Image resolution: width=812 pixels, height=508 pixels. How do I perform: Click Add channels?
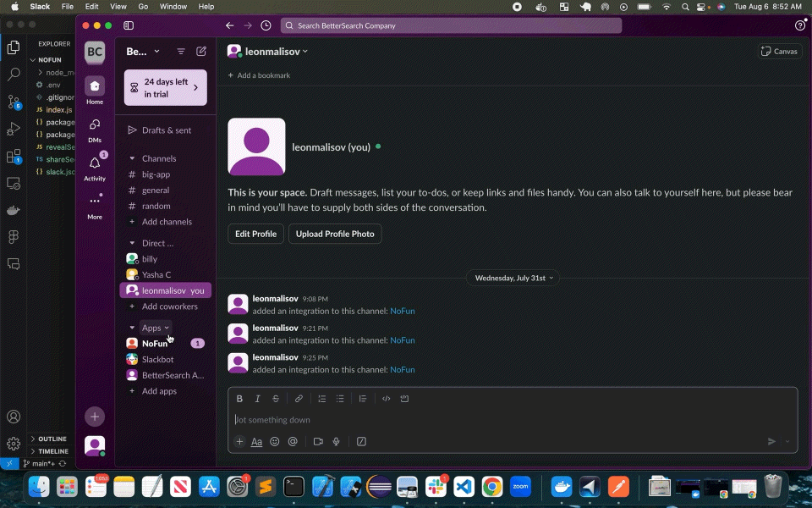point(165,222)
